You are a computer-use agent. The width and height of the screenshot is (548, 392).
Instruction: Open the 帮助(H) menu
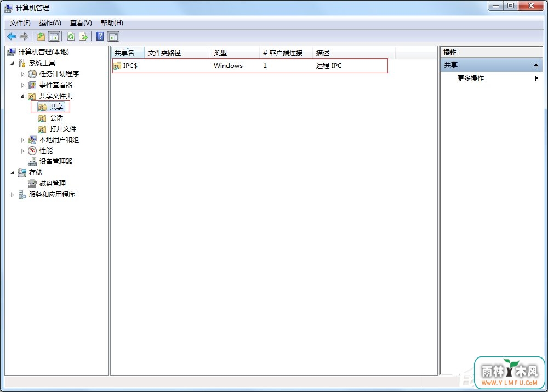coord(112,23)
